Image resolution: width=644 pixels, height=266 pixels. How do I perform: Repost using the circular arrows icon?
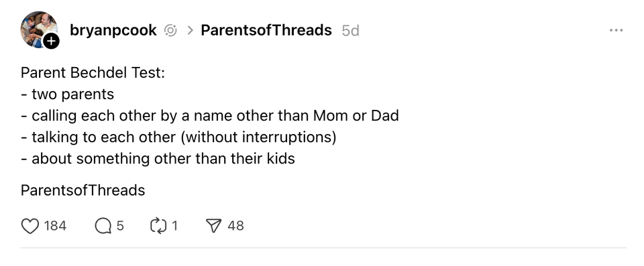pyautogui.click(x=158, y=226)
